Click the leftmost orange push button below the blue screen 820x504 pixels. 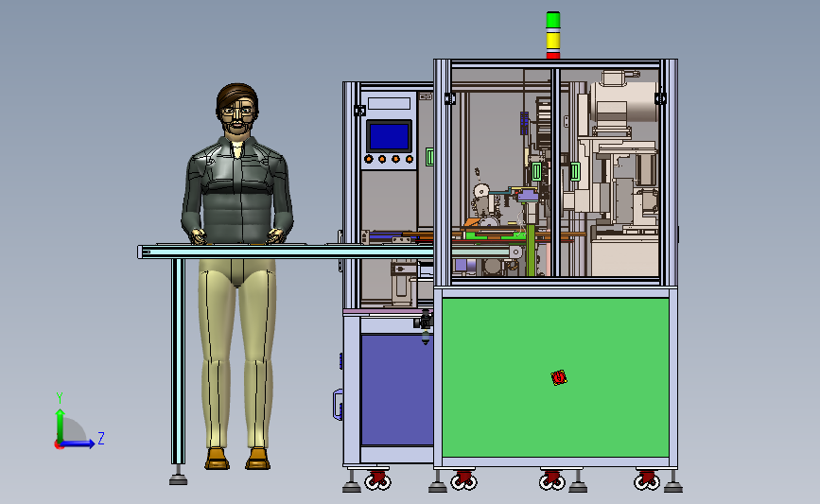click(x=369, y=159)
